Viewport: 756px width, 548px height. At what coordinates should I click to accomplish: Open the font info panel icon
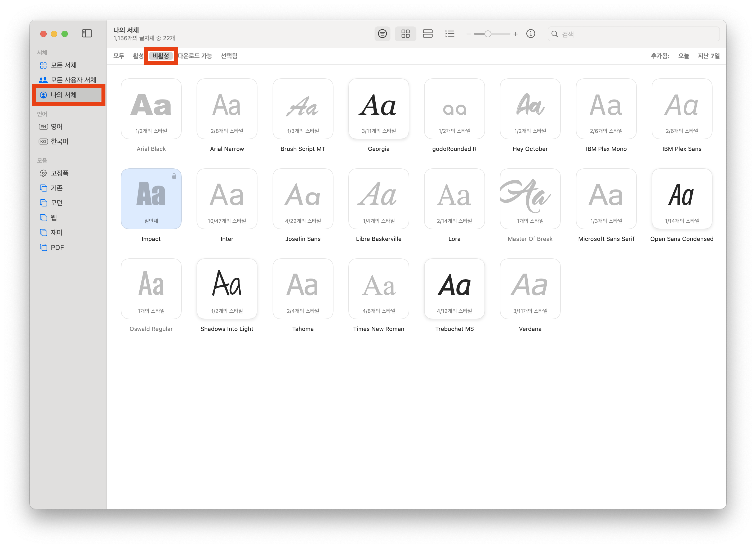[530, 34]
